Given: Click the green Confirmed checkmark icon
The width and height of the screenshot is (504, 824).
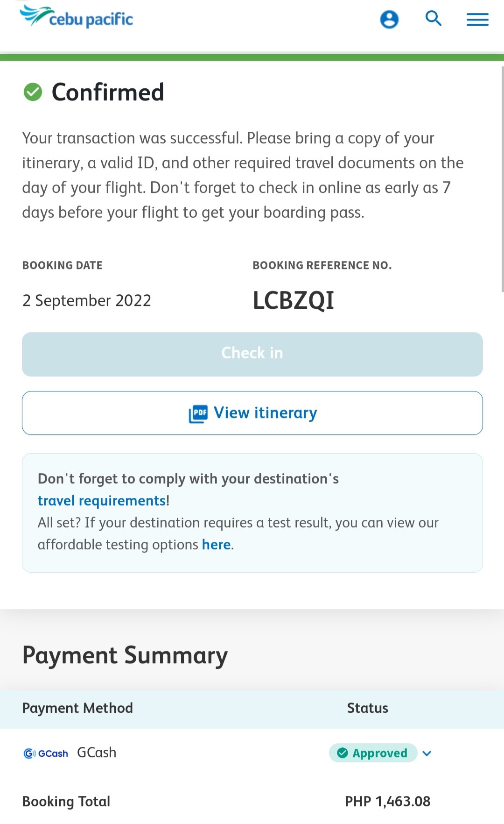Looking at the screenshot, I should pos(33,92).
